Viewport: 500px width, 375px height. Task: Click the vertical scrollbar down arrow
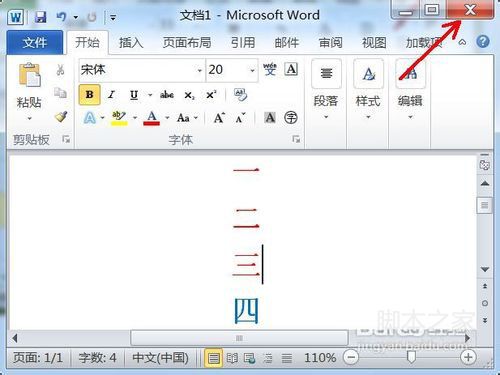pyautogui.click(x=485, y=269)
